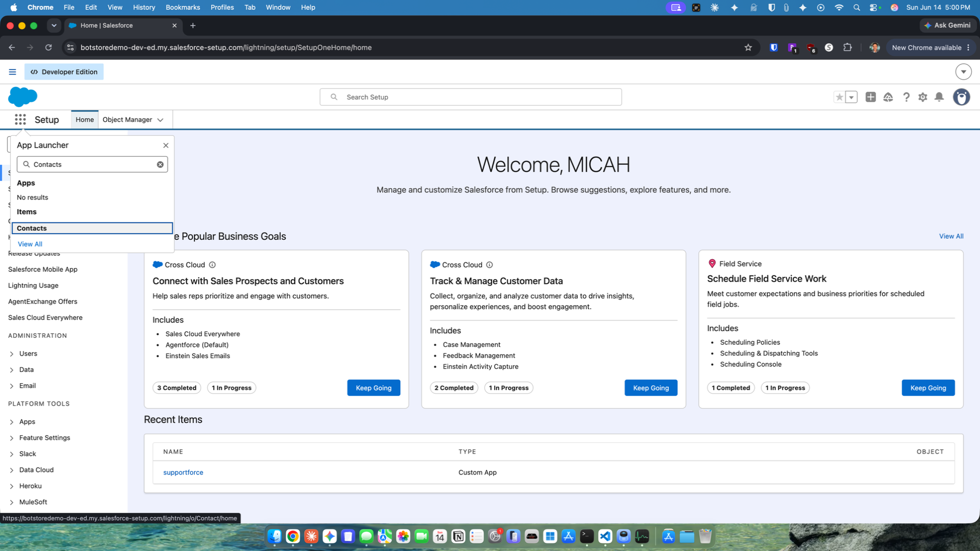Expand the Data Cloud tree node
The height and width of the screenshot is (551, 980).
pos(12,470)
